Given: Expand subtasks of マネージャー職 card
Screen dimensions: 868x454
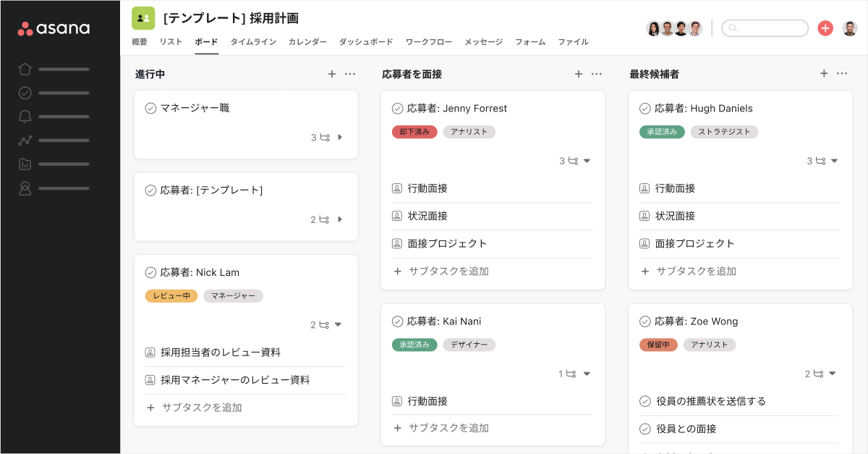Looking at the screenshot, I should pos(340,138).
